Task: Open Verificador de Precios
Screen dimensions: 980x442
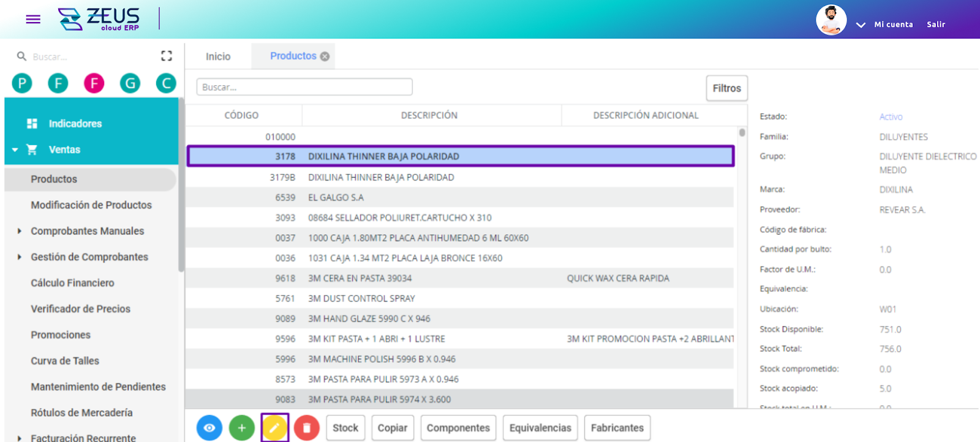Action: pos(80,309)
